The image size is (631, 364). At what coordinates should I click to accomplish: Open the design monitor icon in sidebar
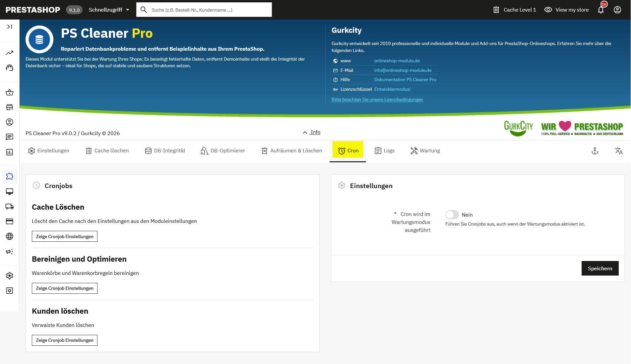pos(10,191)
